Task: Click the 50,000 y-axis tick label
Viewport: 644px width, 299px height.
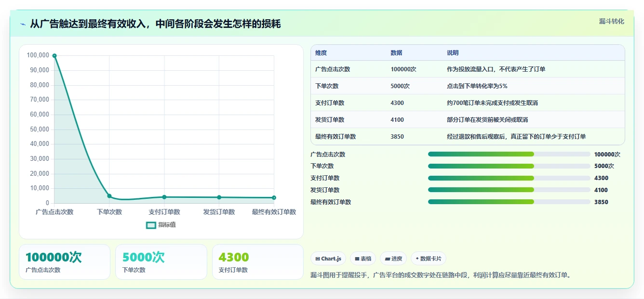Action: coord(40,129)
